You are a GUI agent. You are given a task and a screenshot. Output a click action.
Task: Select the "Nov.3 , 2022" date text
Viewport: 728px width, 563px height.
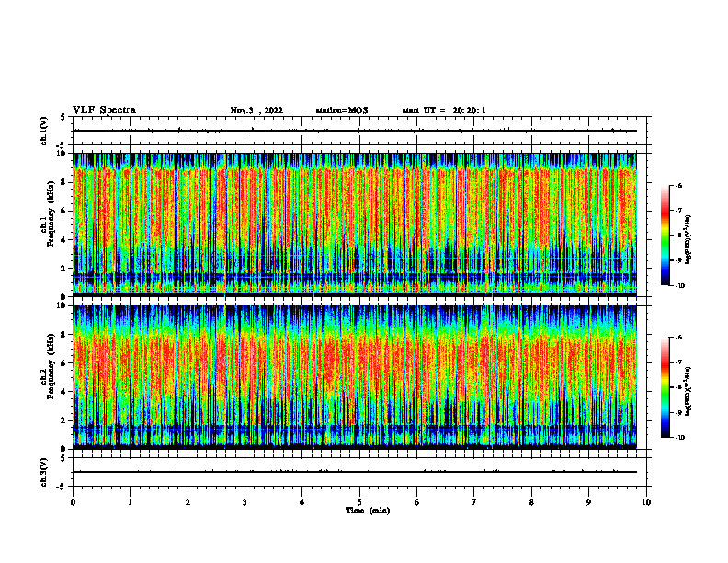click(x=256, y=110)
